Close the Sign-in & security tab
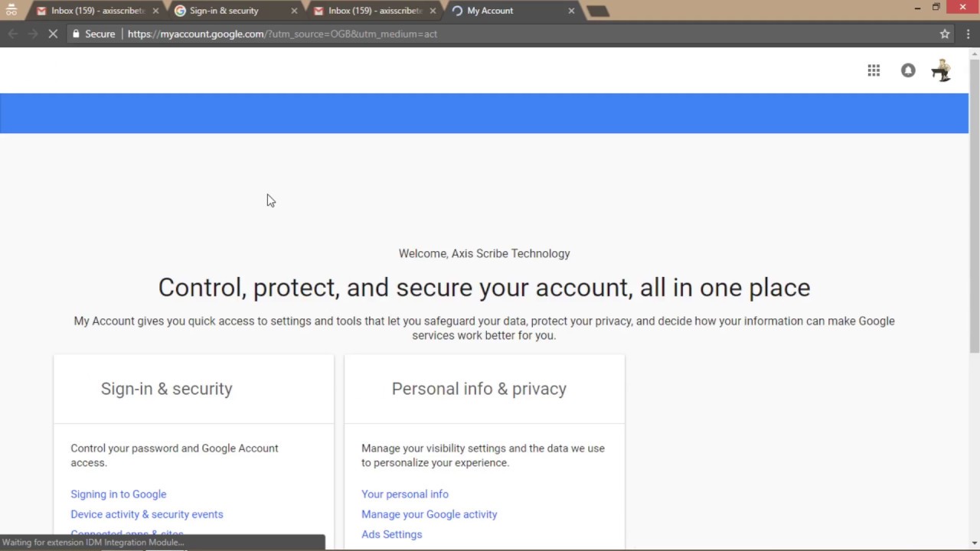The height and width of the screenshot is (551, 980). (294, 11)
